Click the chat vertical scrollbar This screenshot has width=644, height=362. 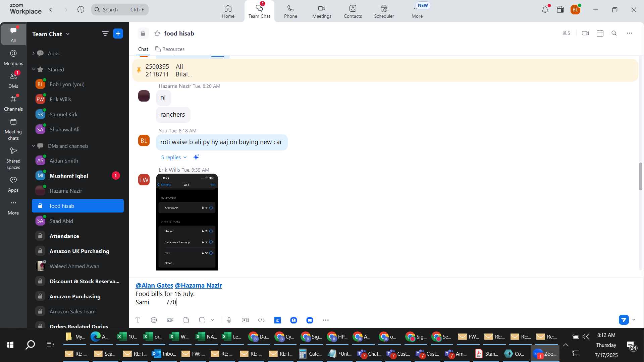coord(640,176)
